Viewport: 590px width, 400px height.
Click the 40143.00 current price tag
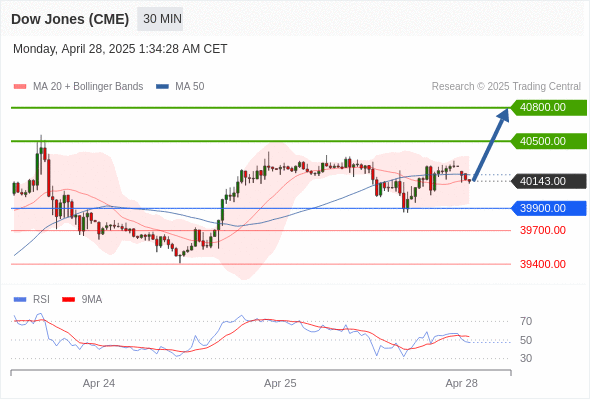click(x=549, y=181)
